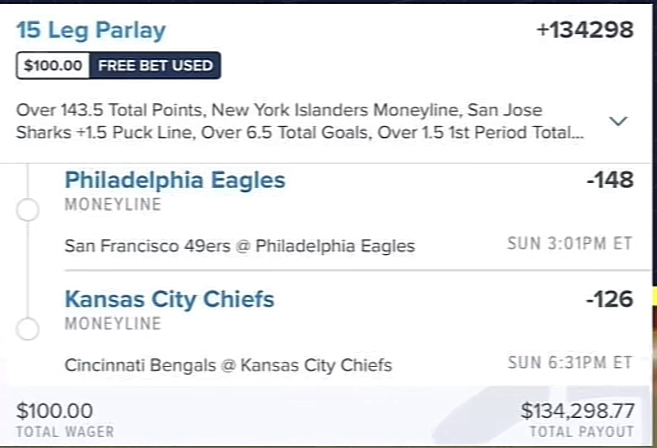Click the $134,298.77 total payout amount

coord(577,411)
